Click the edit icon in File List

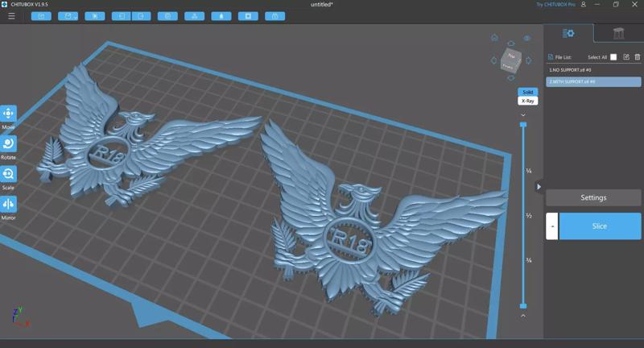tap(626, 57)
